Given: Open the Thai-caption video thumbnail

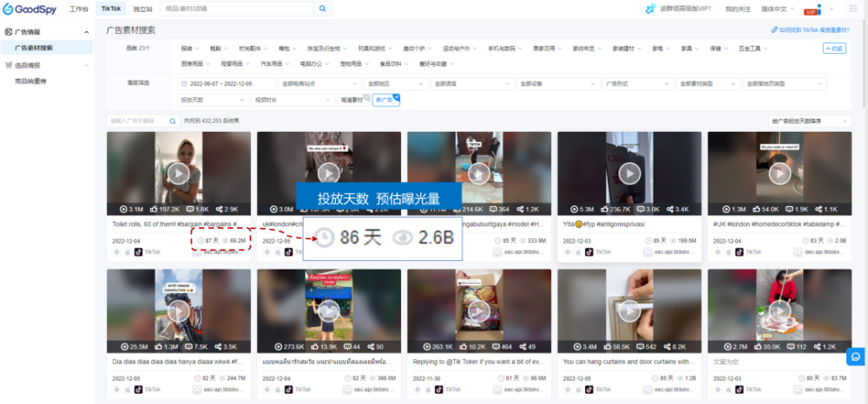Looking at the screenshot, I should (329, 311).
